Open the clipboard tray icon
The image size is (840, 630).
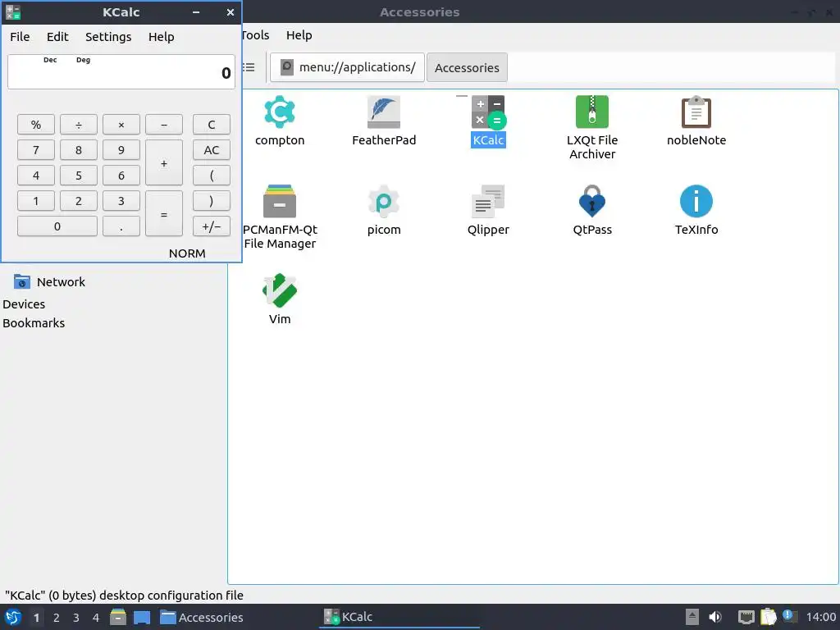pos(768,617)
